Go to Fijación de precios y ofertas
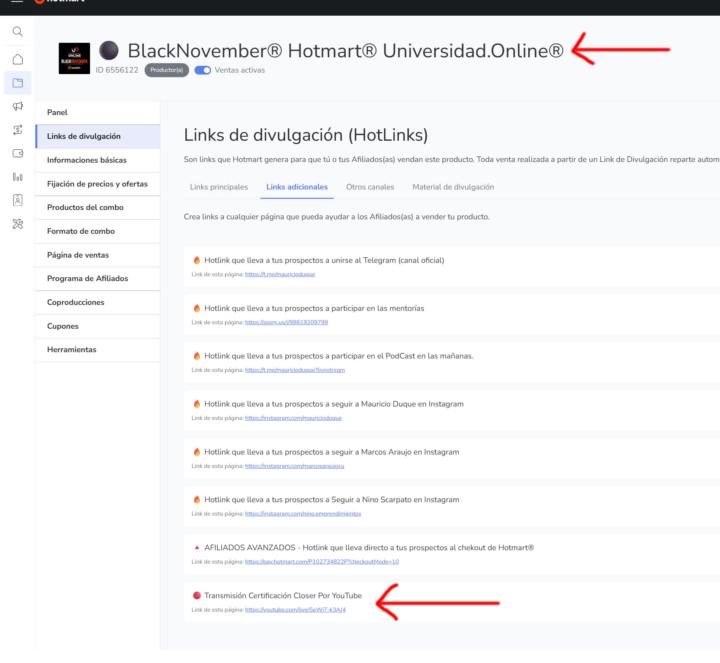This screenshot has width=720, height=663. click(x=97, y=184)
